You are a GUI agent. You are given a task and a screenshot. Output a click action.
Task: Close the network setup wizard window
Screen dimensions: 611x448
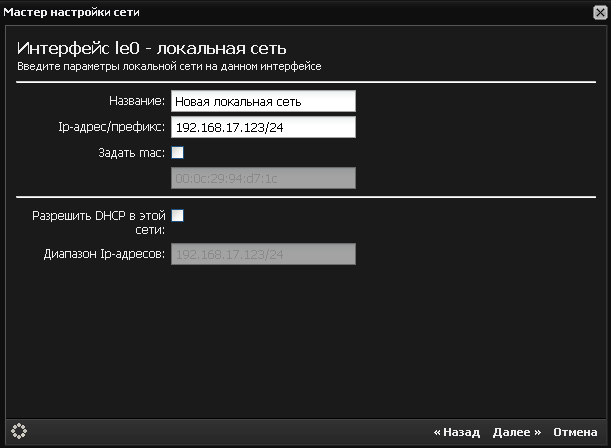click(x=597, y=12)
